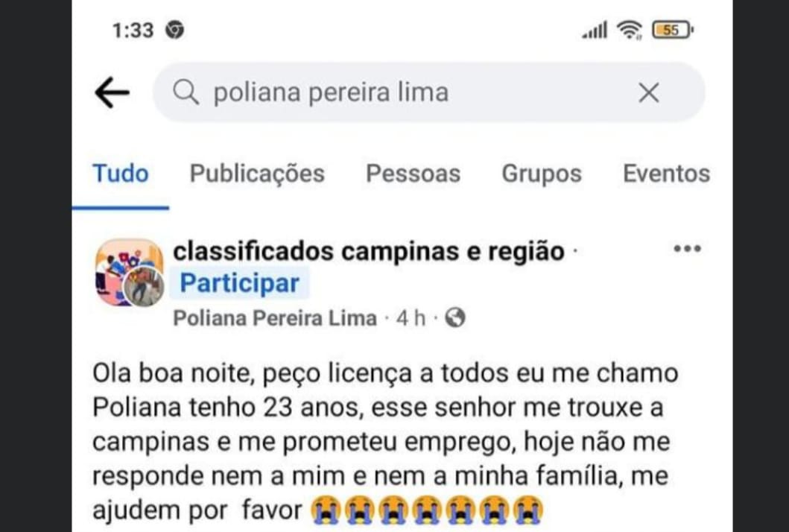Viewport: 789px width, 532px height.
Task: Tap the battery indicator showing 55
Action: click(672, 31)
